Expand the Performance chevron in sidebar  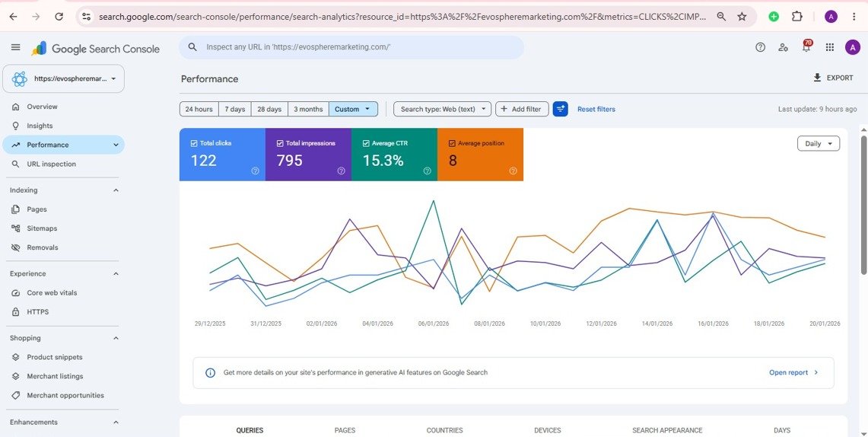pos(116,145)
